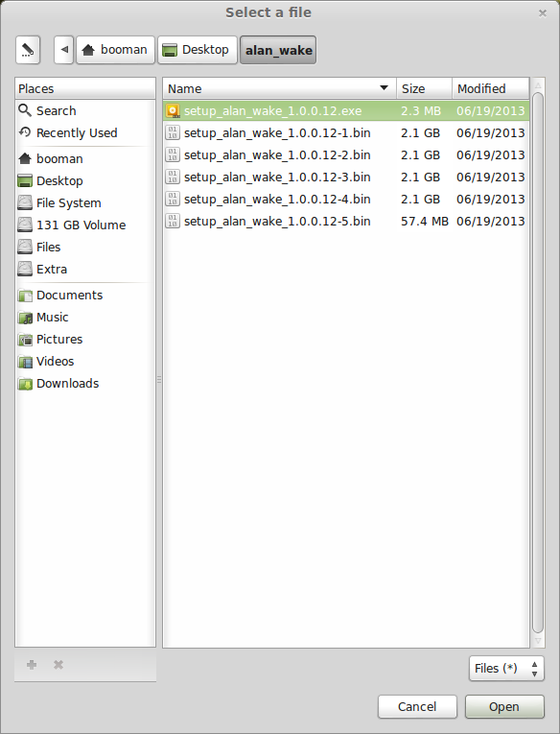Viewport: 560px width, 734px height.
Task: Select booman home in Places sidebar
Action: pyautogui.click(x=85, y=158)
